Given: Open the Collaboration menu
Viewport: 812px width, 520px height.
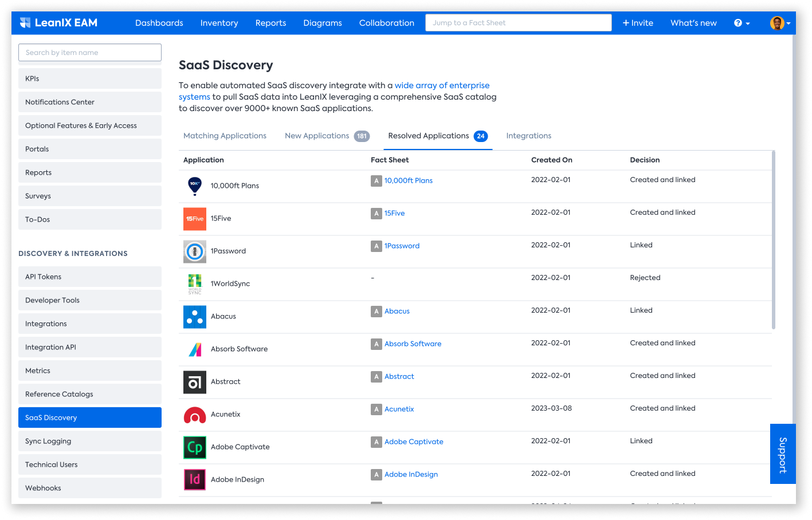Looking at the screenshot, I should tap(387, 23).
